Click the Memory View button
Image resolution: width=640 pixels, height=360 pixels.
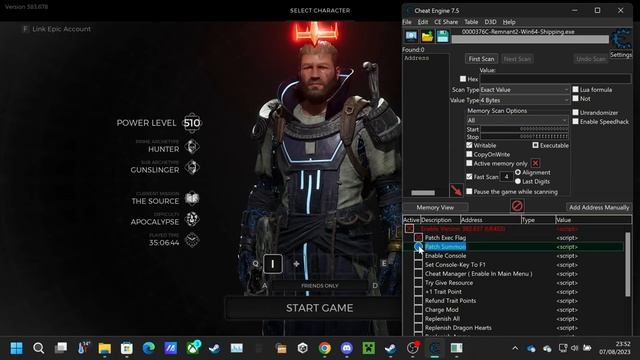(x=435, y=207)
